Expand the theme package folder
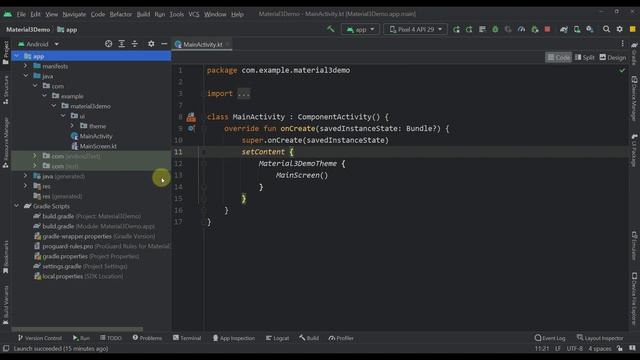The height and width of the screenshot is (360, 640). point(72,126)
